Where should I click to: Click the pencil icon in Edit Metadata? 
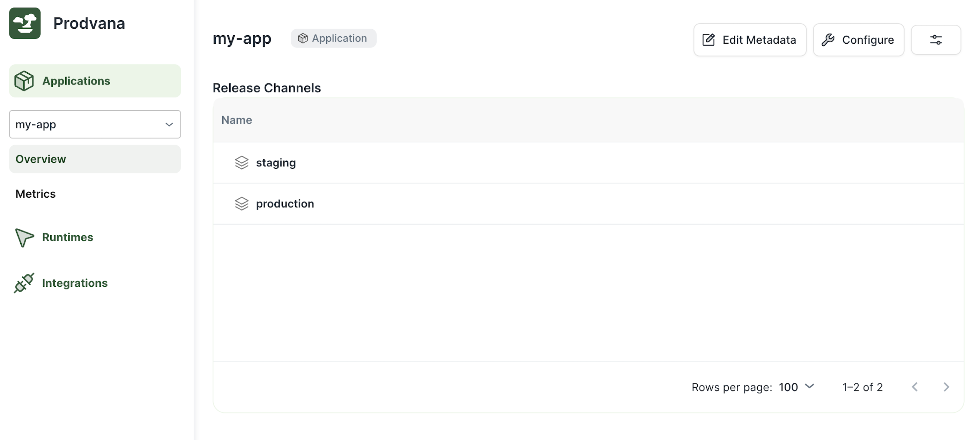click(708, 40)
